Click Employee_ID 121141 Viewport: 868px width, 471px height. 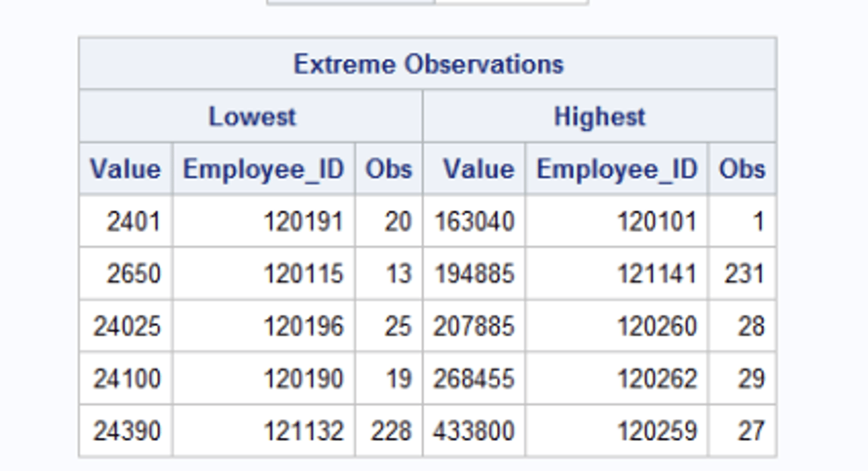click(x=657, y=274)
